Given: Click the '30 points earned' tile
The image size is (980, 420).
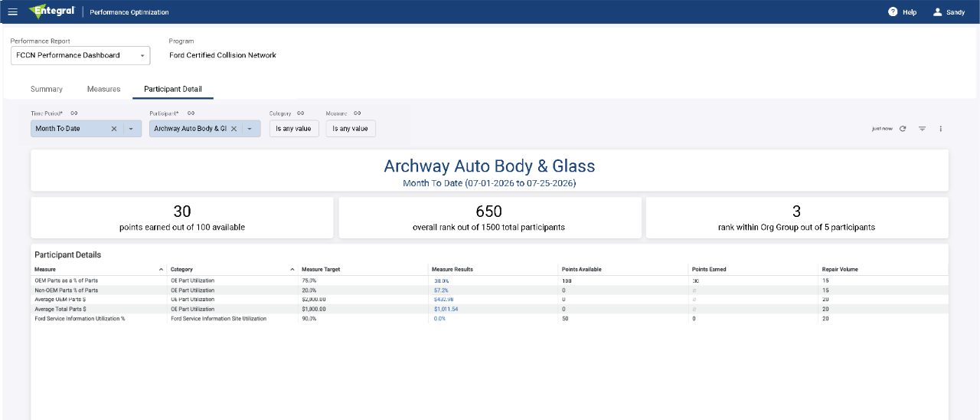Looking at the screenshot, I should (x=182, y=218).
